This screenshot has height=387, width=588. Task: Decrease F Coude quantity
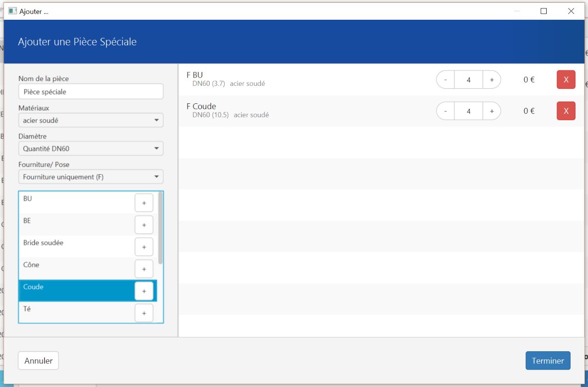click(x=446, y=111)
